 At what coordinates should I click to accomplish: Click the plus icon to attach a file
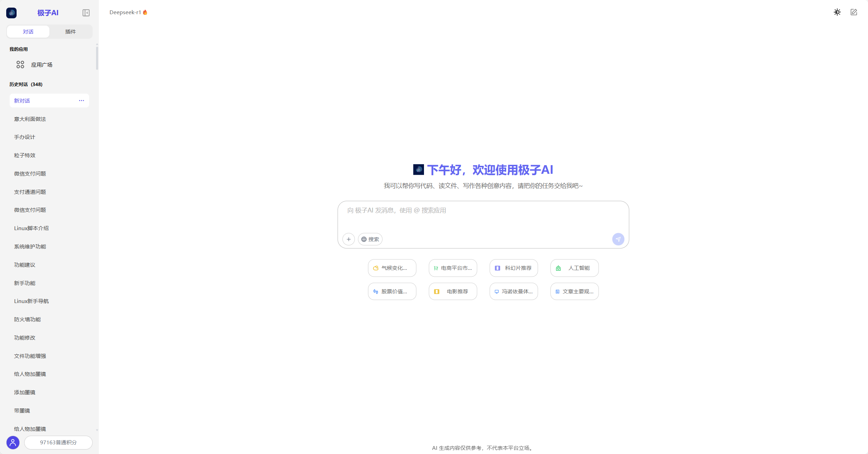[x=348, y=239]
